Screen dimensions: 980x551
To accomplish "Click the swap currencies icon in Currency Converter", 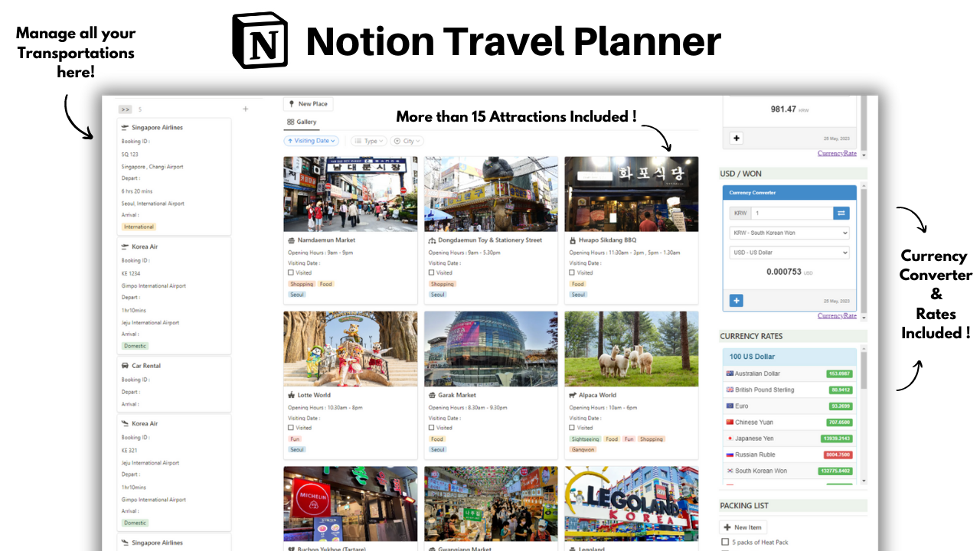I will click(x=841, y=214).
